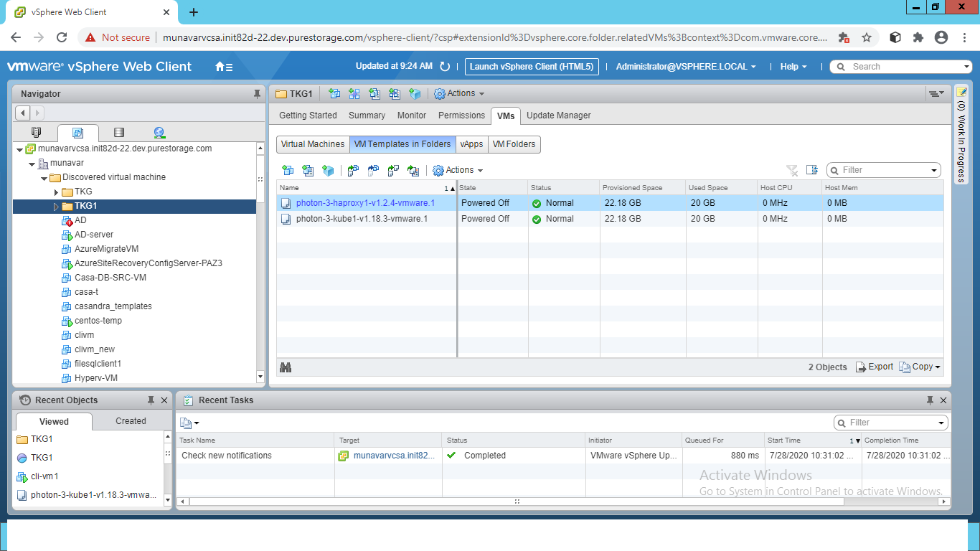Screen dimensions: 980x551
Task: Open Actions dropdown next to TKG1 title
Action: coord(459,93)
